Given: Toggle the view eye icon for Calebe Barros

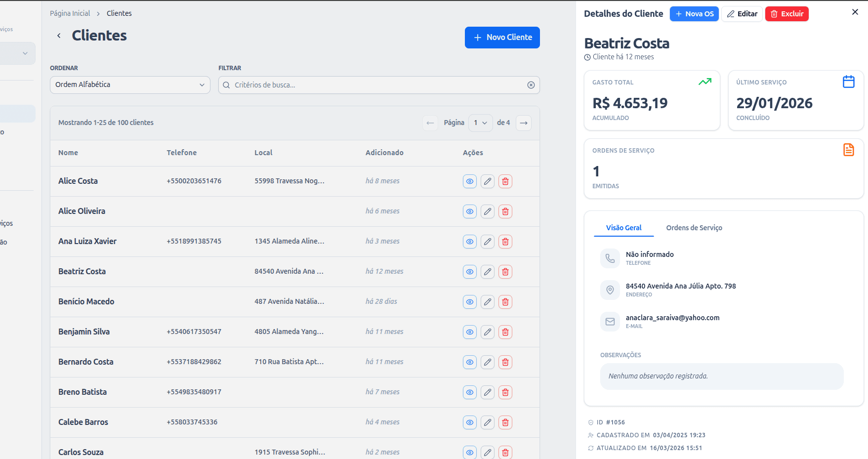Looking at the screenshot, I should coord(469,422).
